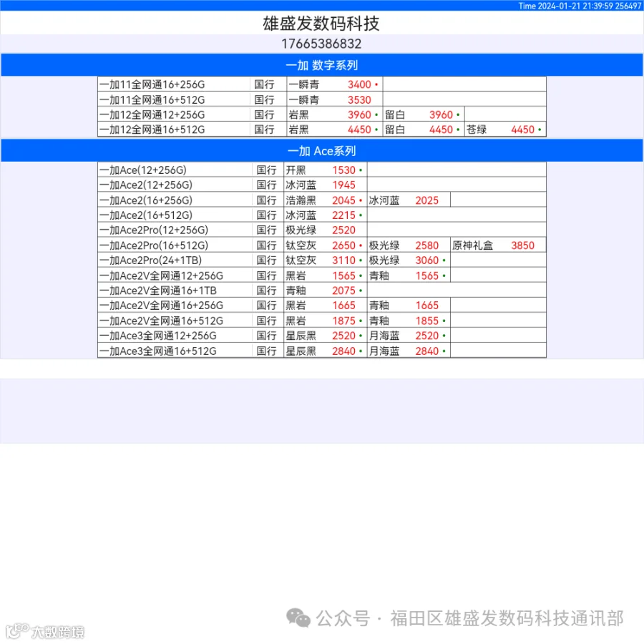Click 浩瀚黑 price 2045
The width and height of the screenshot is (644, 644).
pyautogui.click(x=343, y=200)
